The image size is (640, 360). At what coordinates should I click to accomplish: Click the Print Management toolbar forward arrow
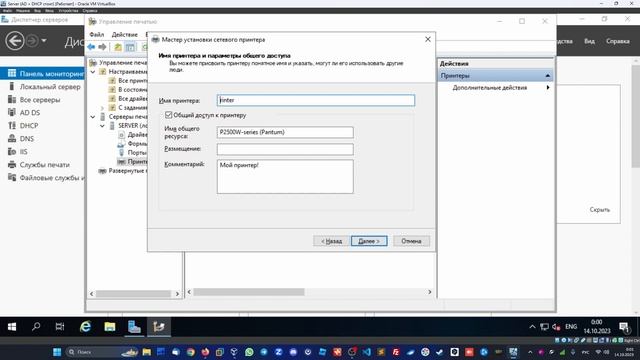click(102, 47)
